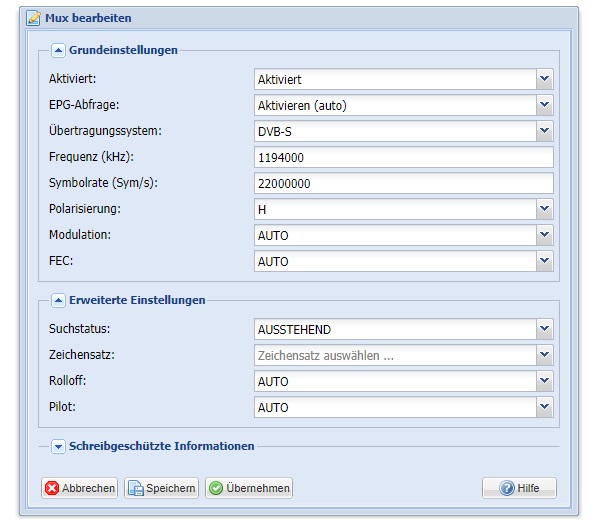This screenshot has width=599, height=527.
Task: Expand Schreibgeschützte Informationen section
Action: click(58, 446)
